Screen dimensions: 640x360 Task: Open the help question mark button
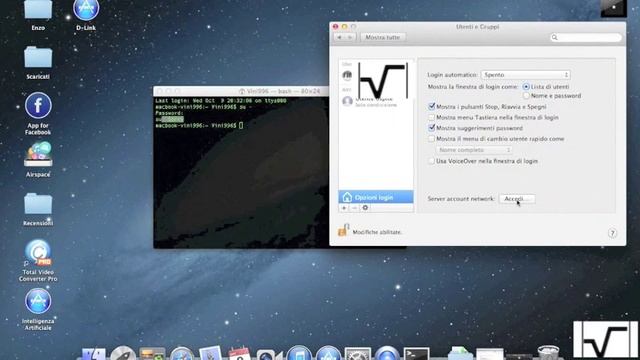pyautogui.click(x=612, y=233)
